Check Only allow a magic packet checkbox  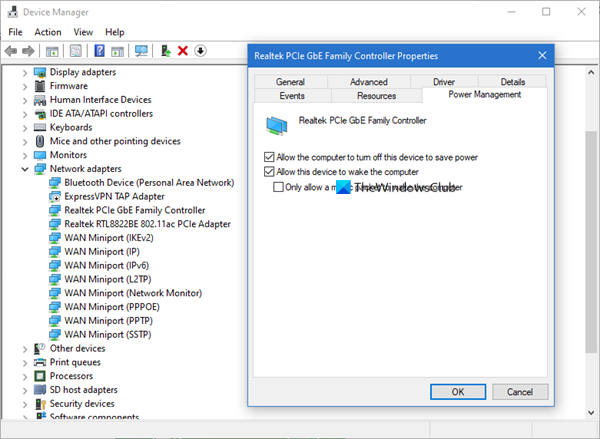tap(278, 187)
